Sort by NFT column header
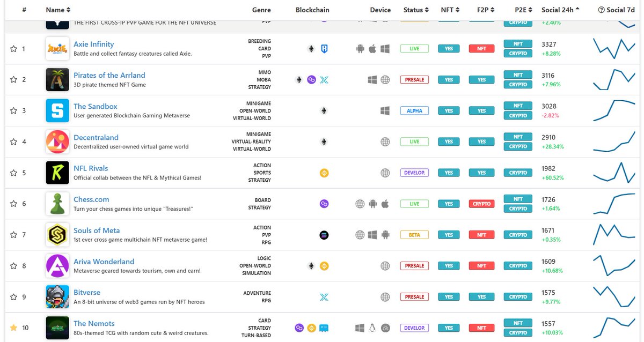The image size is (644, 342). coord(450,10)
